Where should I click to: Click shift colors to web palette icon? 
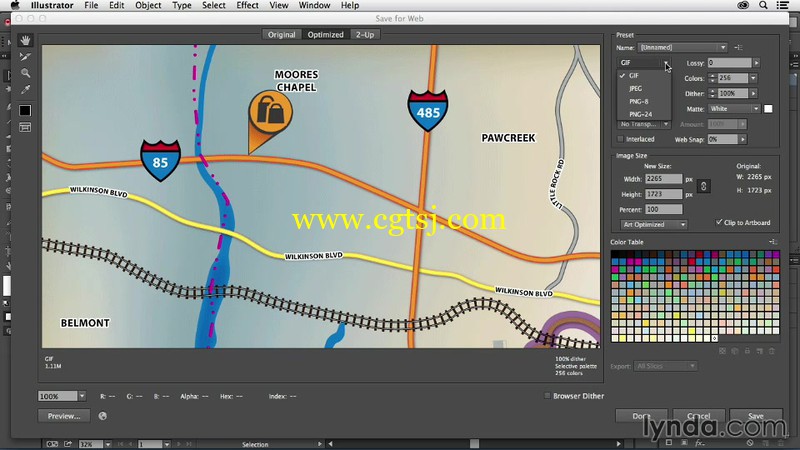735,351
